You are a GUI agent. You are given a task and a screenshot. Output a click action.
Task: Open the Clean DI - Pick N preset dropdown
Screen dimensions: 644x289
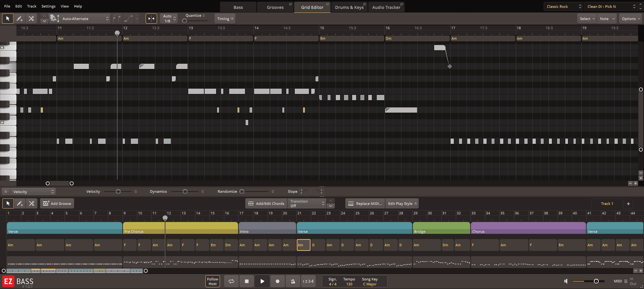612,7
